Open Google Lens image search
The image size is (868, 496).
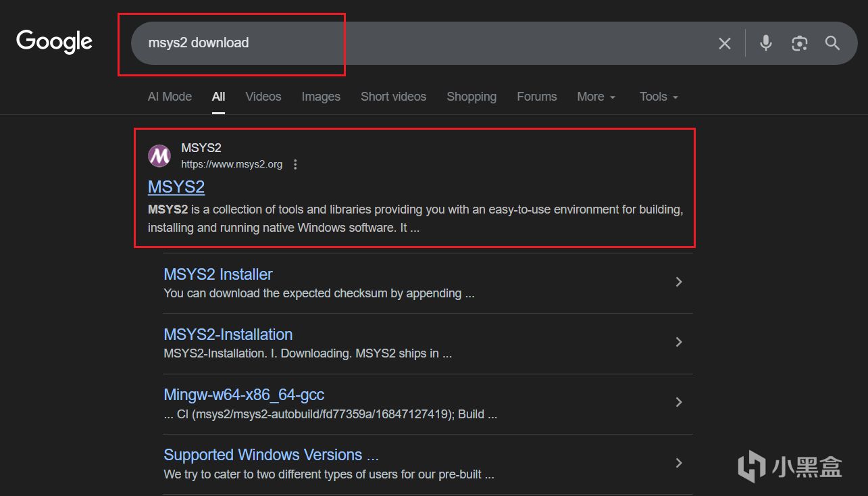tap(800, 43)
